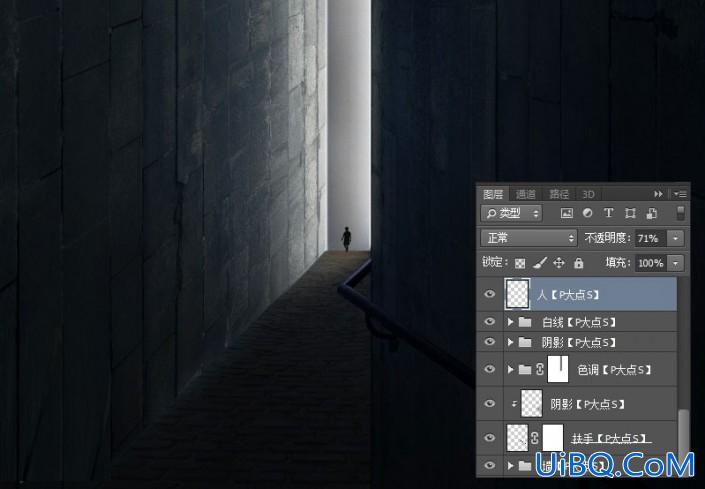The width and height of the screenshot is (705, 489).
Task: Click folder icon of 色调 group
Action: (525, 369)
